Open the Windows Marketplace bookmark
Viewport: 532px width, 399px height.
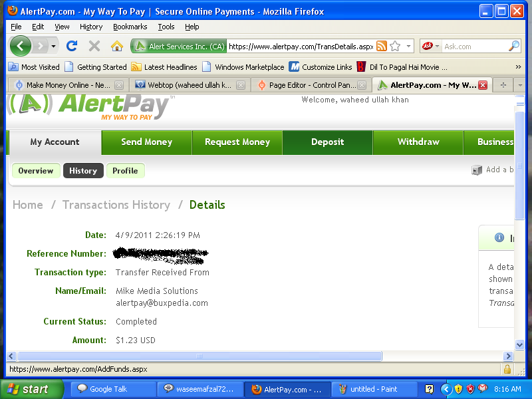tap(243, 67)
